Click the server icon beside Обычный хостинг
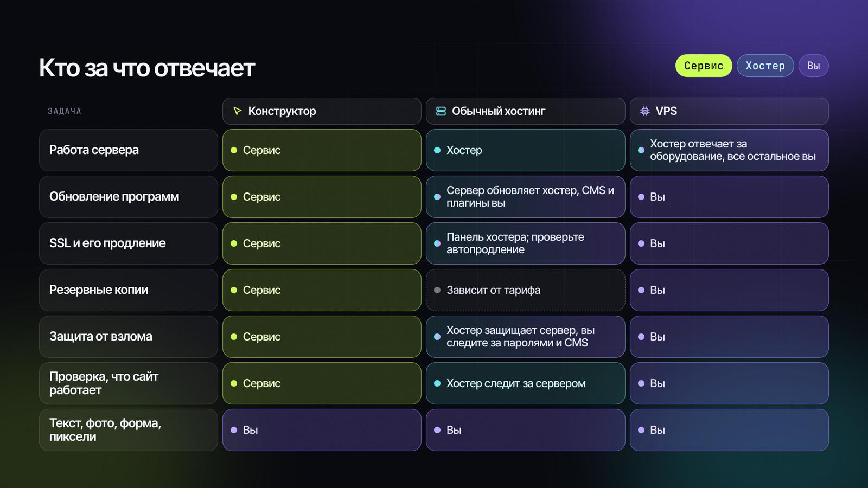The width and height of the screenshot is (868, 488). coord(441,111)
